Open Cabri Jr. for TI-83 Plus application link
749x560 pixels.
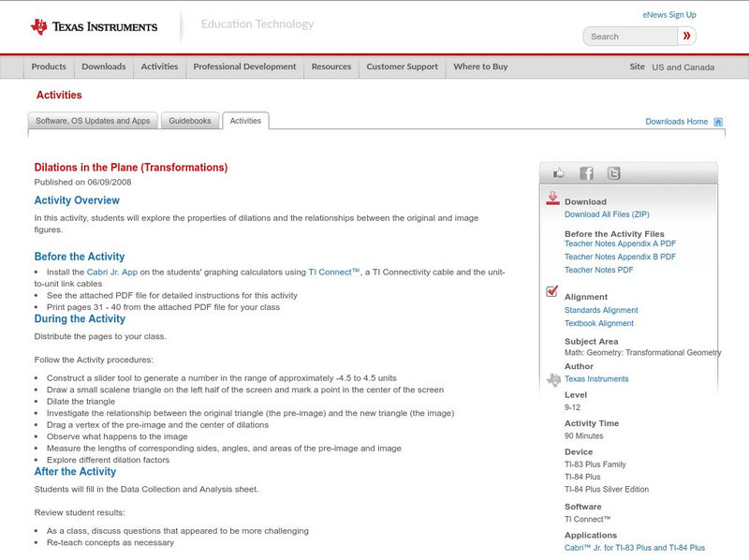point(635,548)
